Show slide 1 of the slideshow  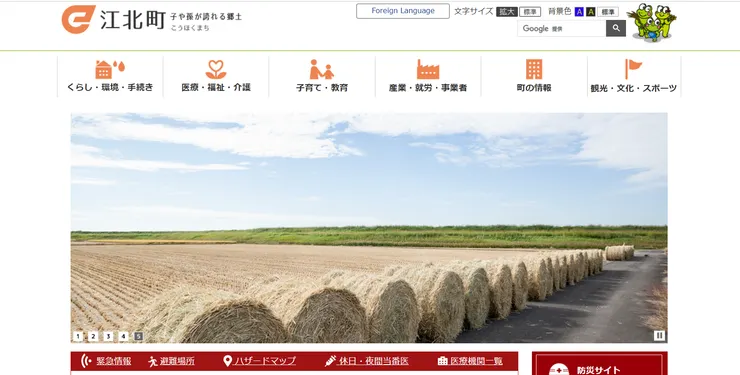coord(78,336)
